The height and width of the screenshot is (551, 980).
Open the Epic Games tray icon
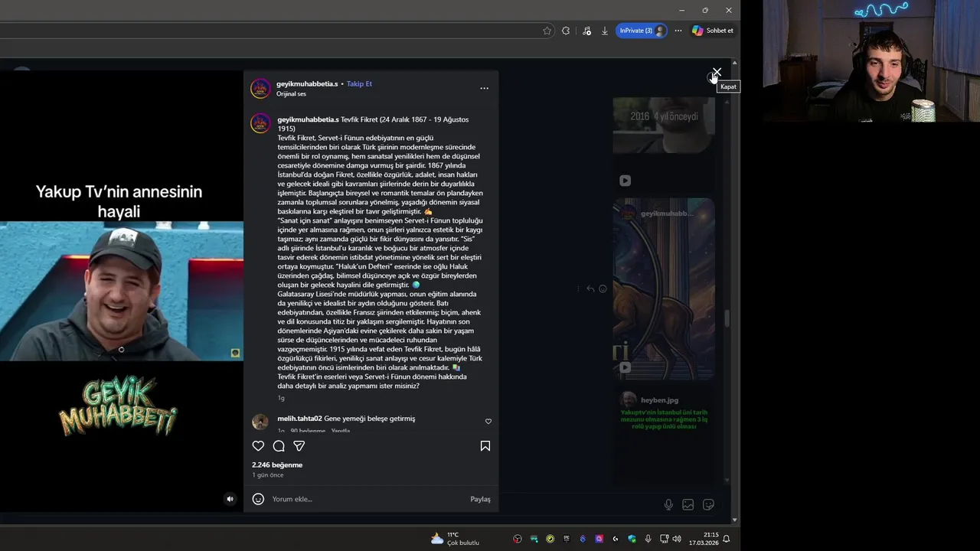tap(567, 539)
